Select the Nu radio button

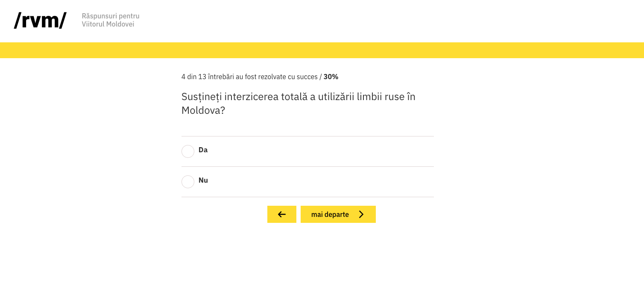pos(188,182)
